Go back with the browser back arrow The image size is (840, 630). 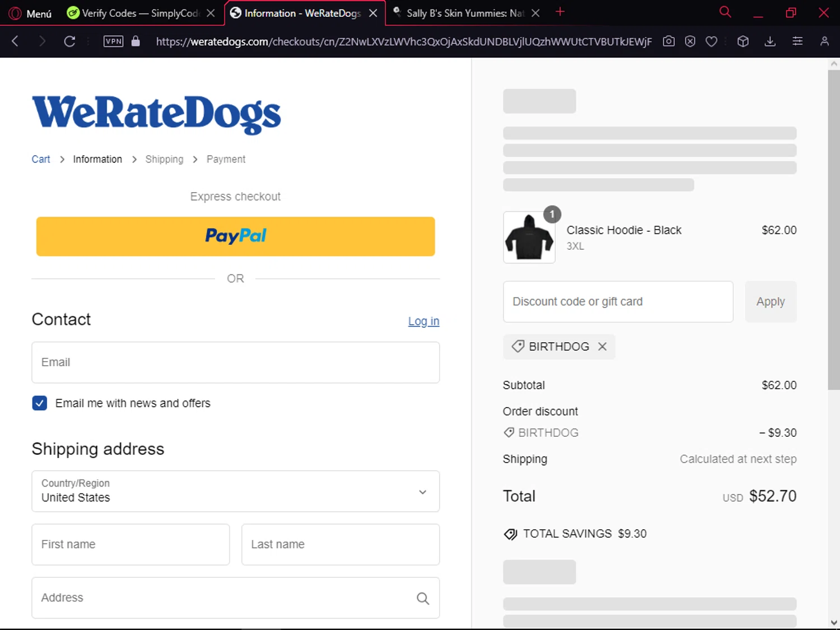tap(15, 41)
